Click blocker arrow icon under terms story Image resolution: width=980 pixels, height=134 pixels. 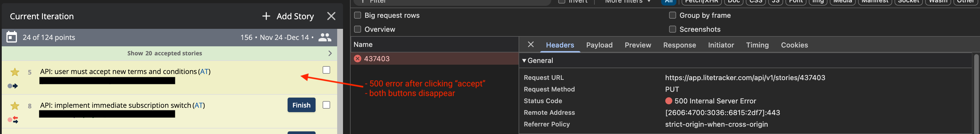point(13,86)
